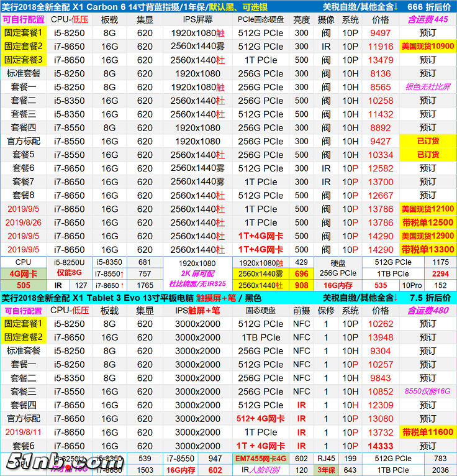
Task: Click the price 9843
Action: 380,378
